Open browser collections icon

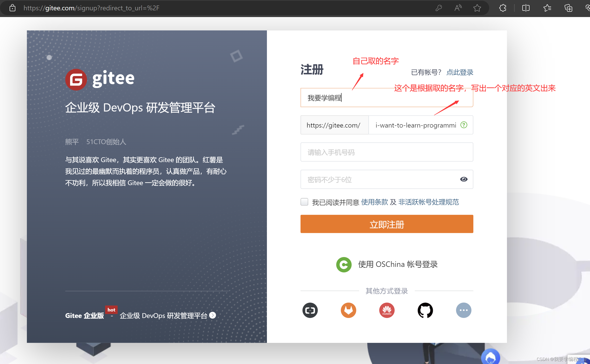tap(568, 8)
